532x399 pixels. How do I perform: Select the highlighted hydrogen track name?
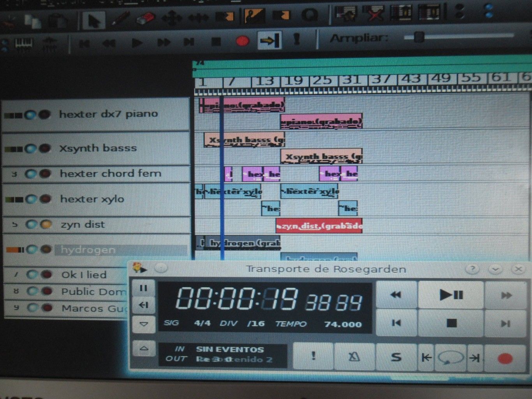[88, 250]
